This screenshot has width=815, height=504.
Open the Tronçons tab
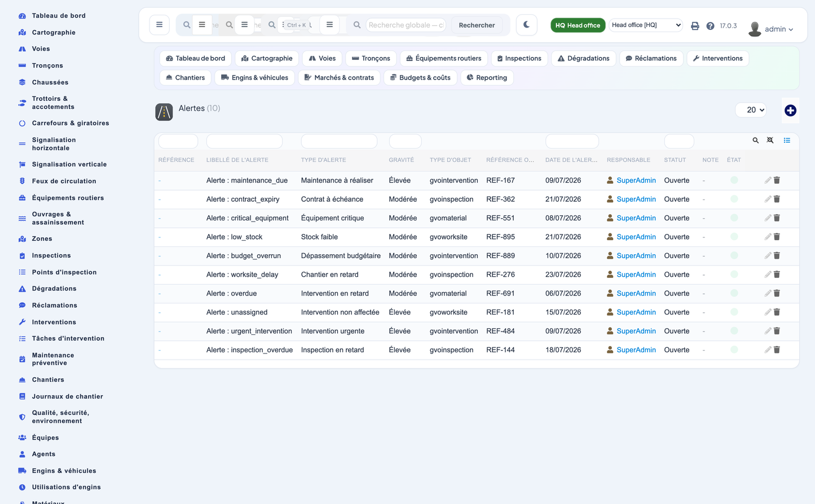coord(371,58)
